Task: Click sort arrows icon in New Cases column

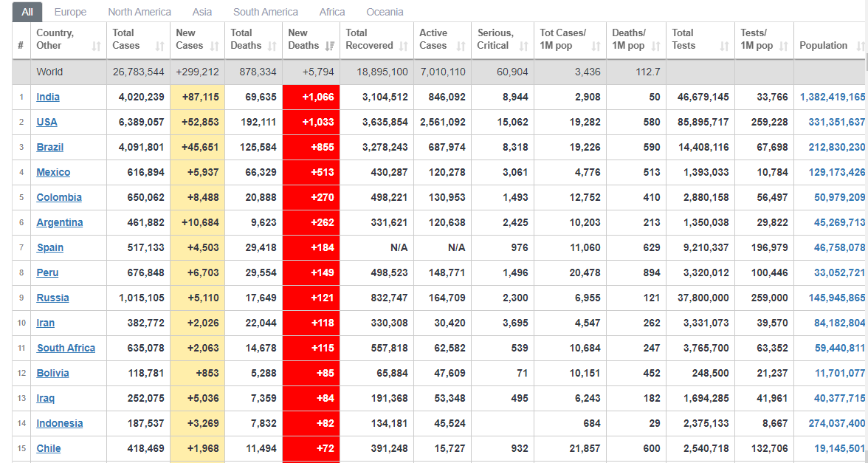Action: [x=215, y=47]
